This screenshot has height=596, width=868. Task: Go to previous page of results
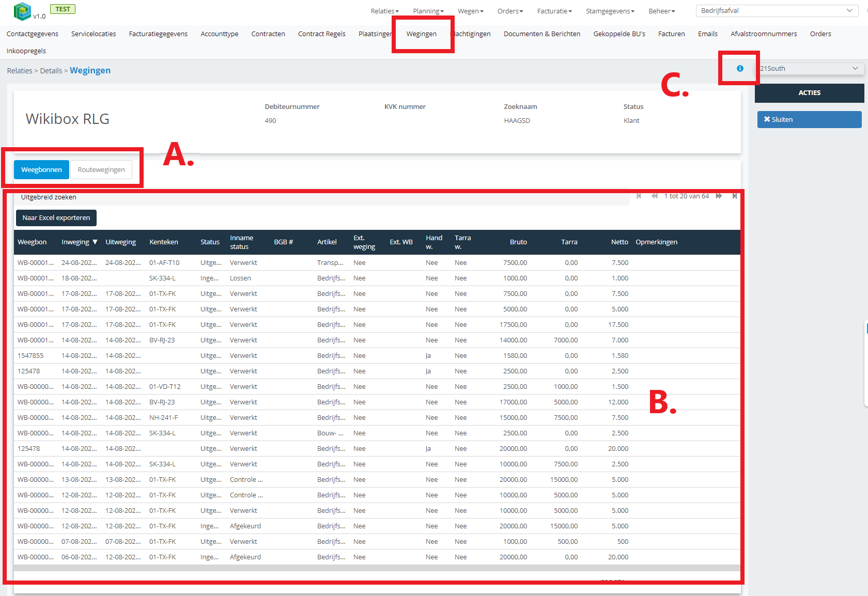point(655,196)
